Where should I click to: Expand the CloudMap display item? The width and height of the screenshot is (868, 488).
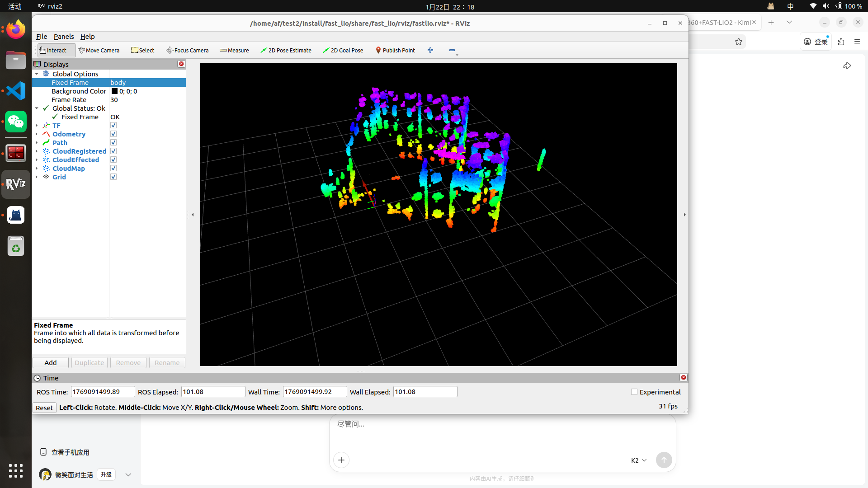(37, 169)
